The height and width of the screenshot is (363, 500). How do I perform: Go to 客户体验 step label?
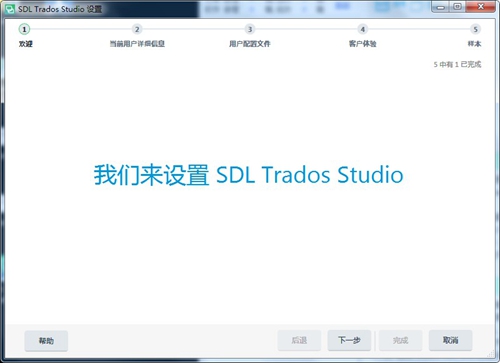click(363, 44)
